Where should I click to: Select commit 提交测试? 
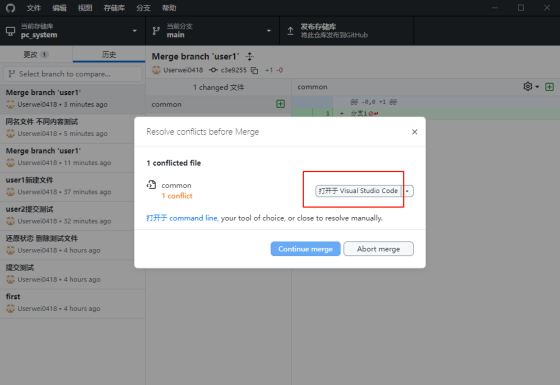(72, 273)
